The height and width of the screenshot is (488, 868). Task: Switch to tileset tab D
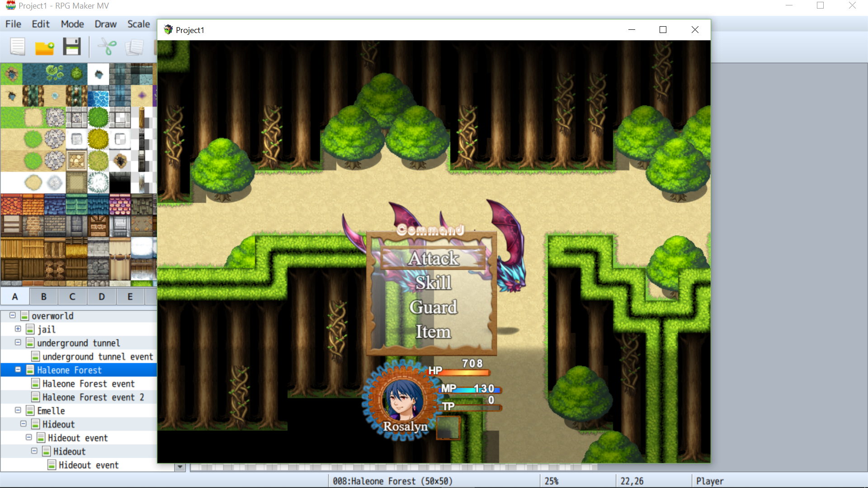pos(102,296)
